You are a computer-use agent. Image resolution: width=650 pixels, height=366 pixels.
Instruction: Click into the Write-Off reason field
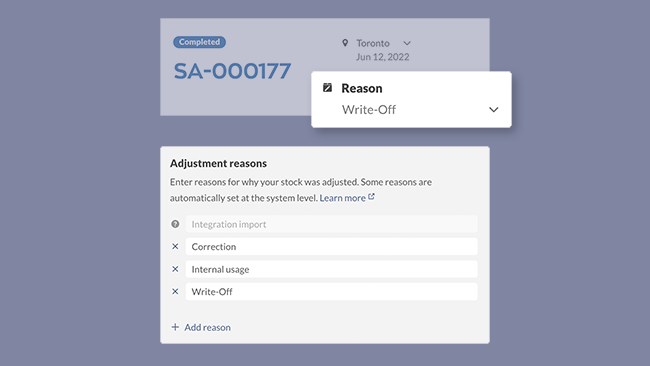pyautogui.click(x=332, y=291)
